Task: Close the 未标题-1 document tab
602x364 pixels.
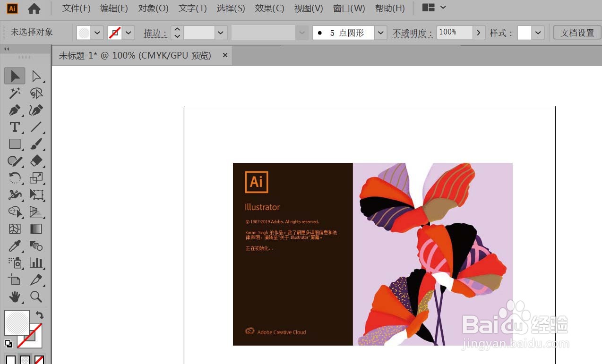Action: [x=225, y=55]
